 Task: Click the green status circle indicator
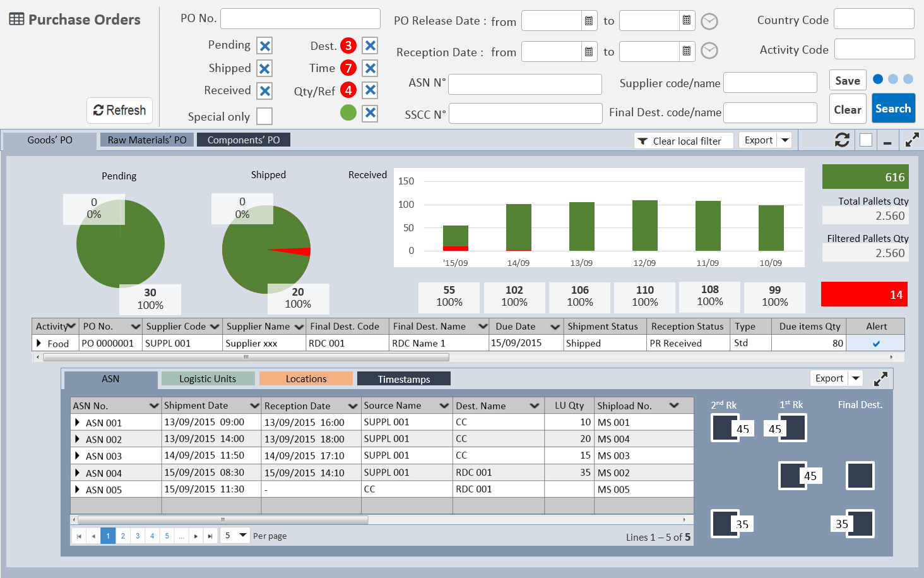pyautogui.click(x=348, y=112)
